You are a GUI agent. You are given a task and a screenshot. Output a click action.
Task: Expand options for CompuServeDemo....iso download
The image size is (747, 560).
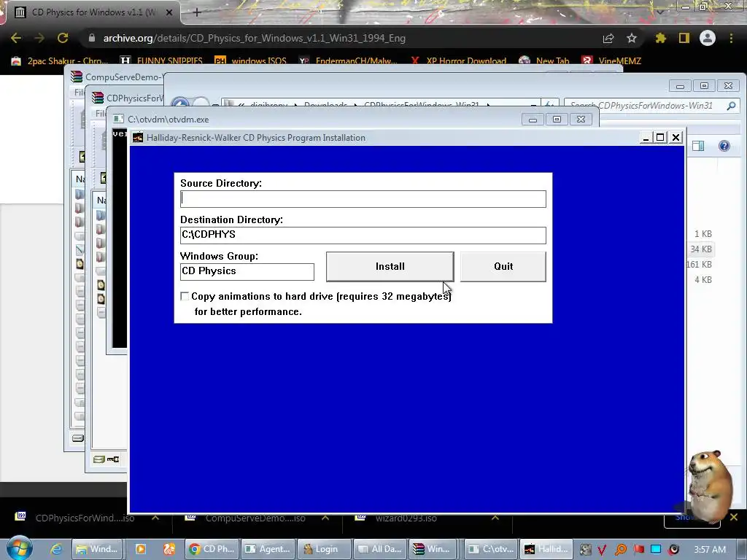[325, 518]
